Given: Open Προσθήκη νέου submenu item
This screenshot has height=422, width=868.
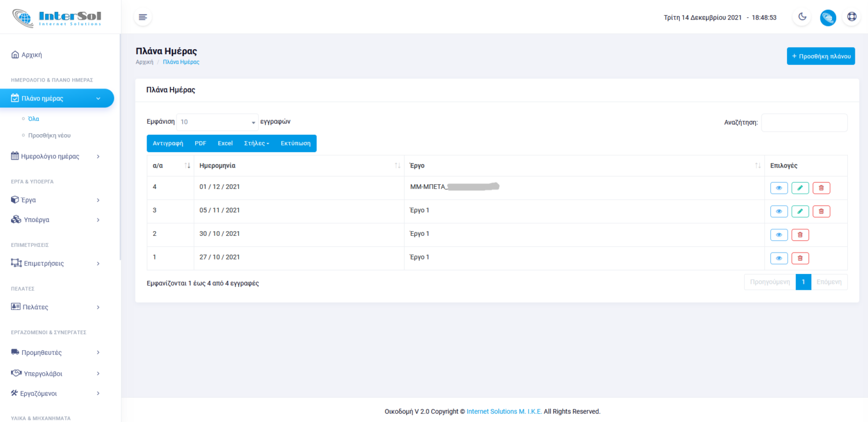Looking at the screenshot, I should (x=49, y=135).
